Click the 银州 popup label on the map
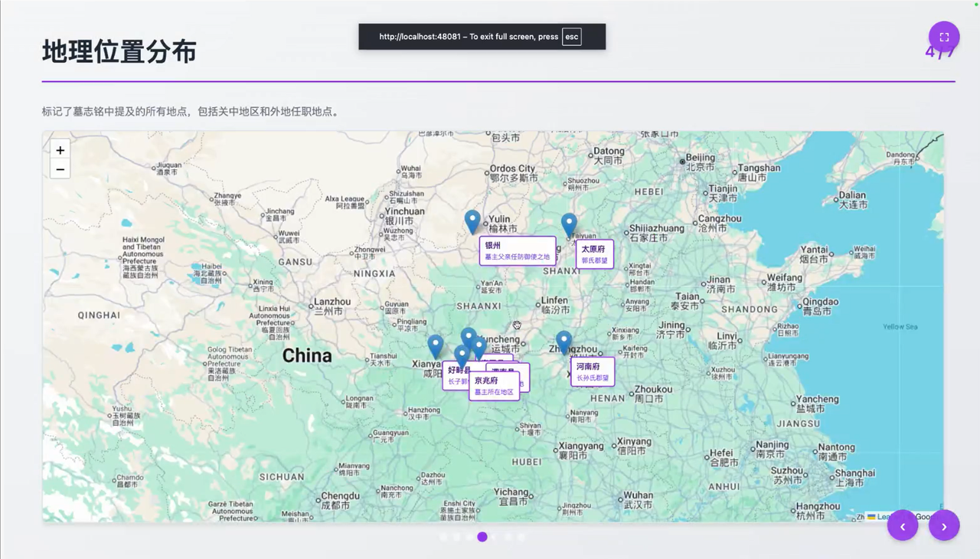Image resolution: width=980 pixels, height=559 pixels. [517, 252]
